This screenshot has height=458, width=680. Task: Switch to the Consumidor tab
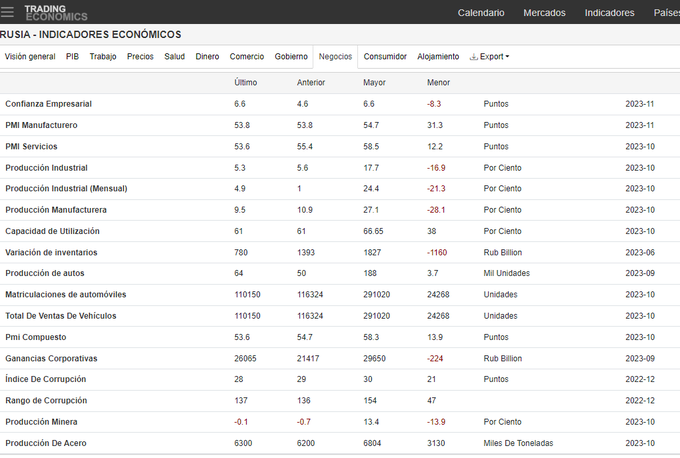pyautogui.click(x=385, y=56)
